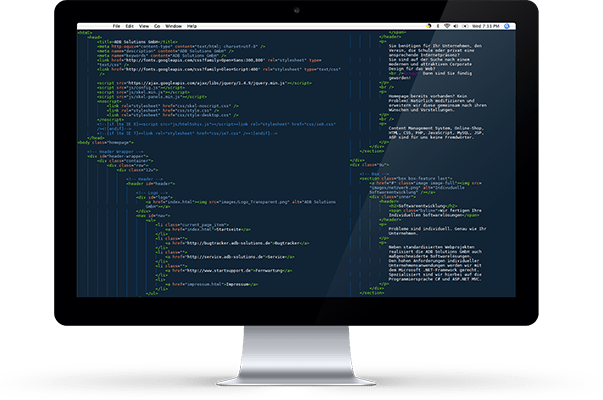Click the section class box-feature last line

pos(406,178)
